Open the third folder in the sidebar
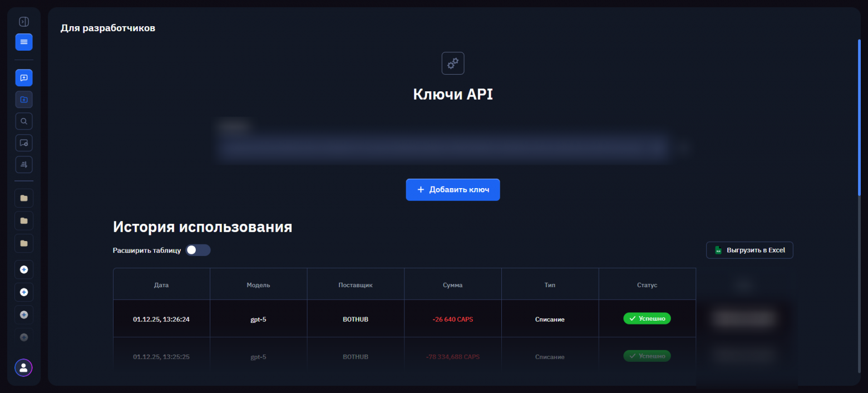868x393 pixels. 23,243
